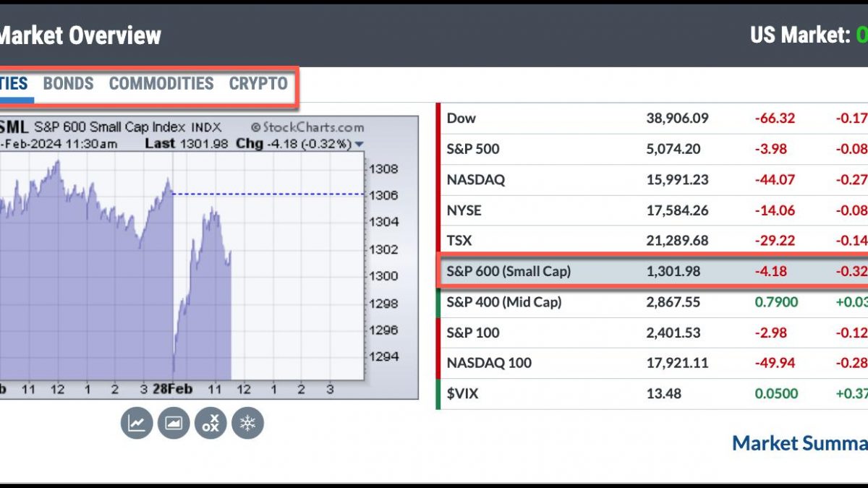
Task: Select the Dow index name
Action: coord(461,119)
